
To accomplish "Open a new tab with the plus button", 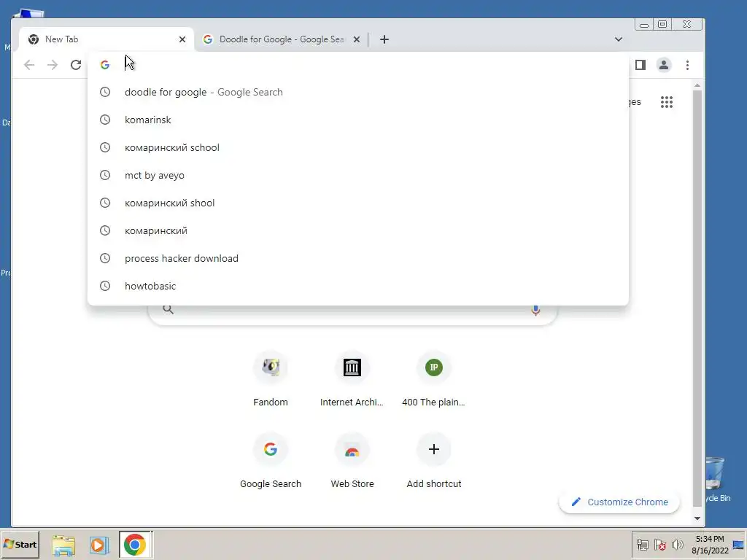I will 384,39.
